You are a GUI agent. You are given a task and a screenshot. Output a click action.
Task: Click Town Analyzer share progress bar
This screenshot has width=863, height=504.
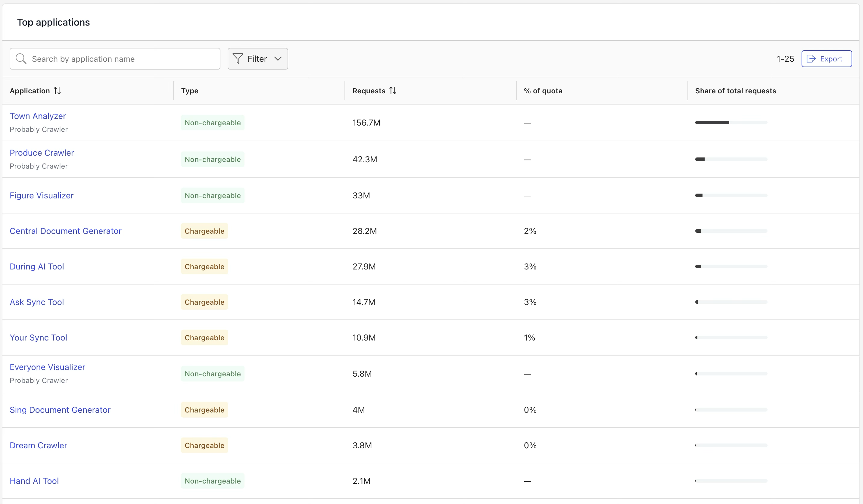(x=731, y=123)
